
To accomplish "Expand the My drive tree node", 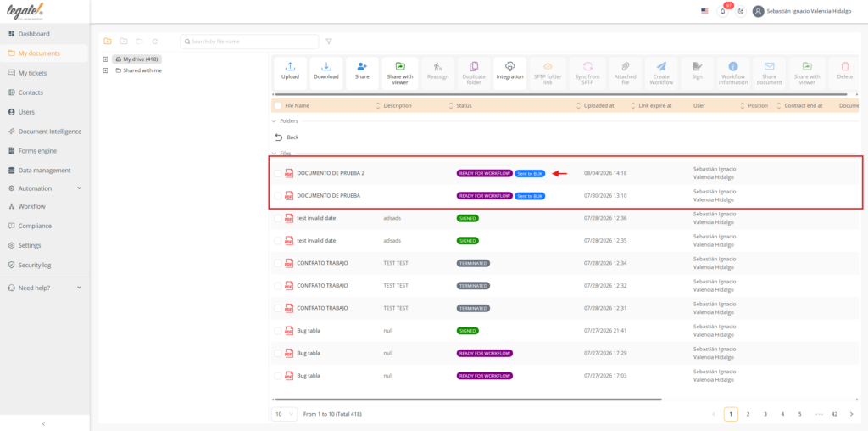I will tap(105, 59).
